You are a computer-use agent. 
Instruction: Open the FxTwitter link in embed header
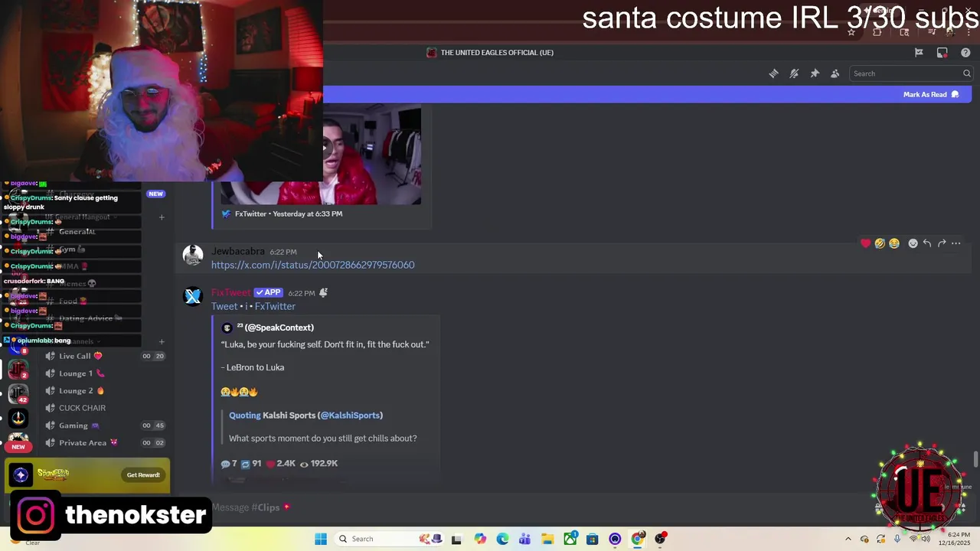coord(275,306)
